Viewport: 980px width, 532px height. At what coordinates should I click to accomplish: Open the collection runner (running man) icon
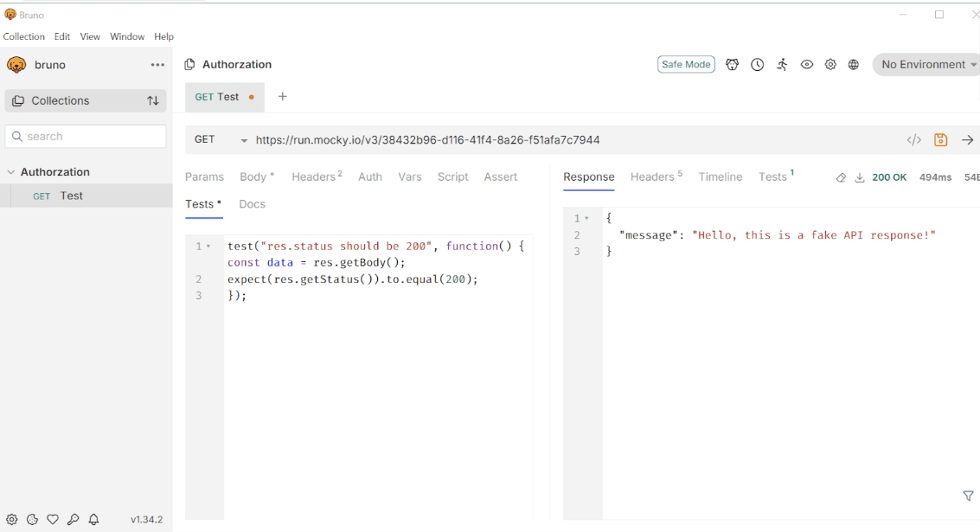pos(782,64)
